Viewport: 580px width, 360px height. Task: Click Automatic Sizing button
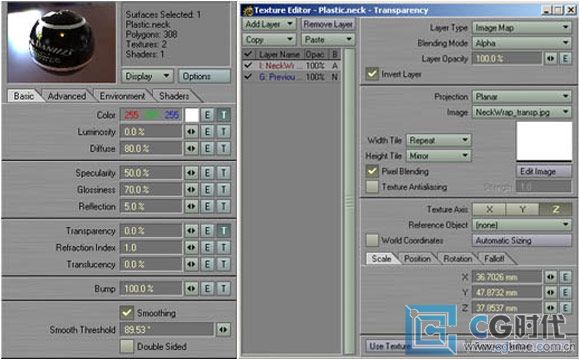pyautogui.click(x=522, y=240)
